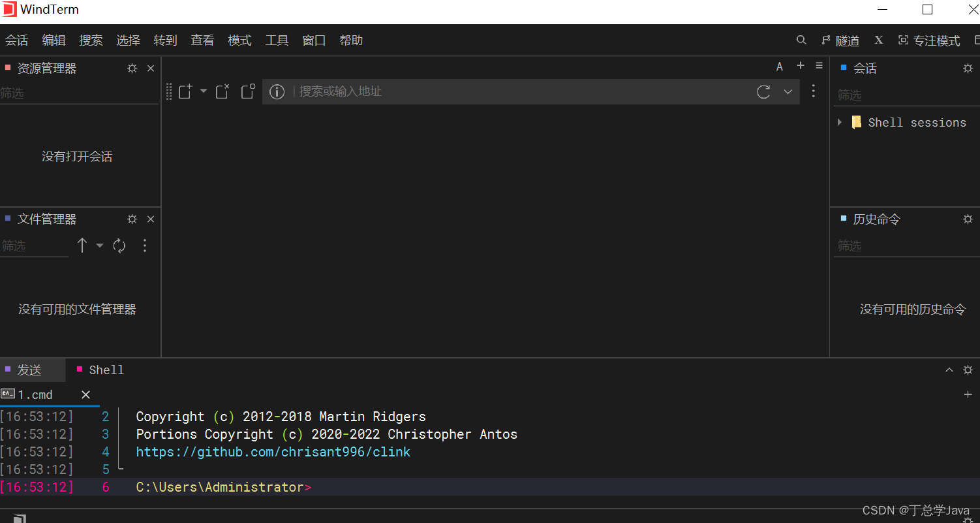
Task: Open settings gear of 会话 panel
Action: 968,69
